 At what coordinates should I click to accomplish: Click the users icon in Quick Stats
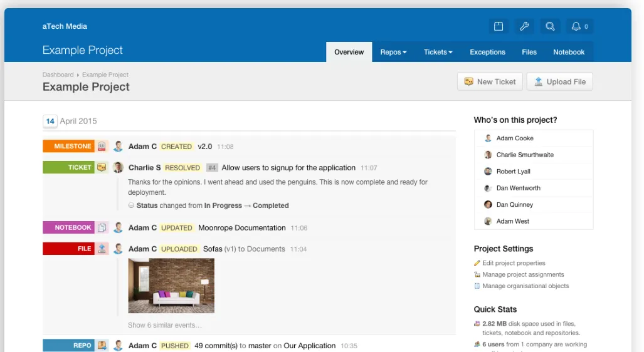477,344
